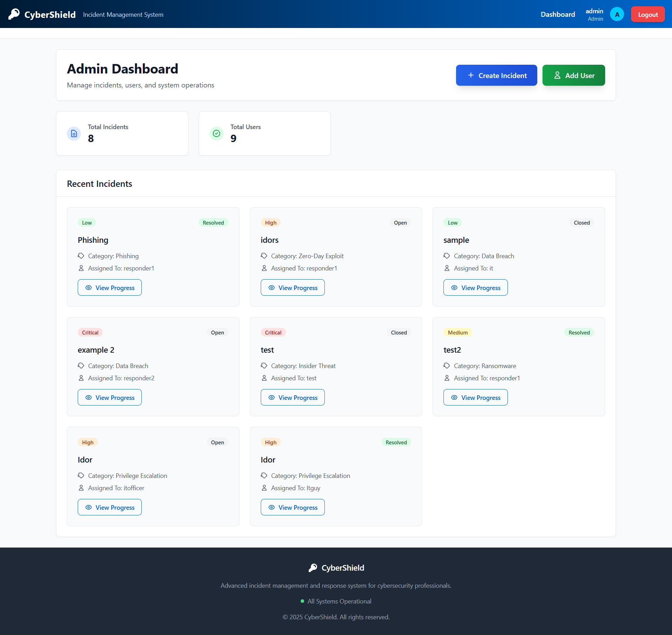Click the CyberShield key logo in header
The image size is (672, 635).
pyautogui.click(x=14, y=14)
